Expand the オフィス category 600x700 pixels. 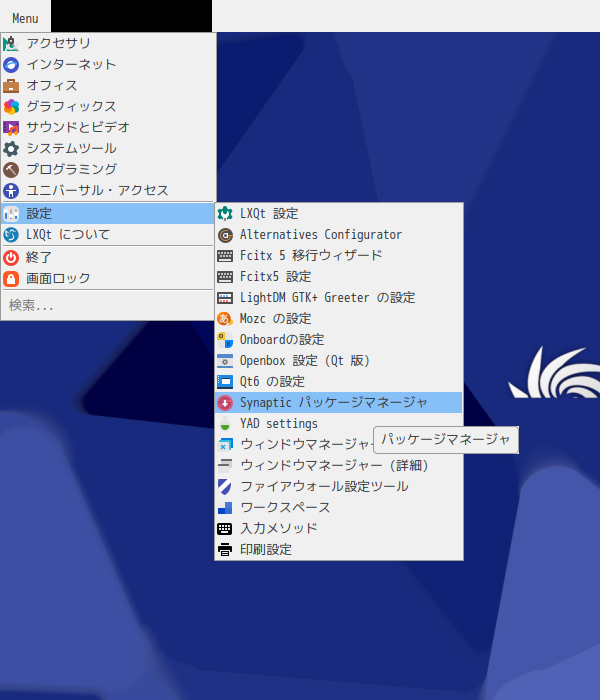point(108,86)
